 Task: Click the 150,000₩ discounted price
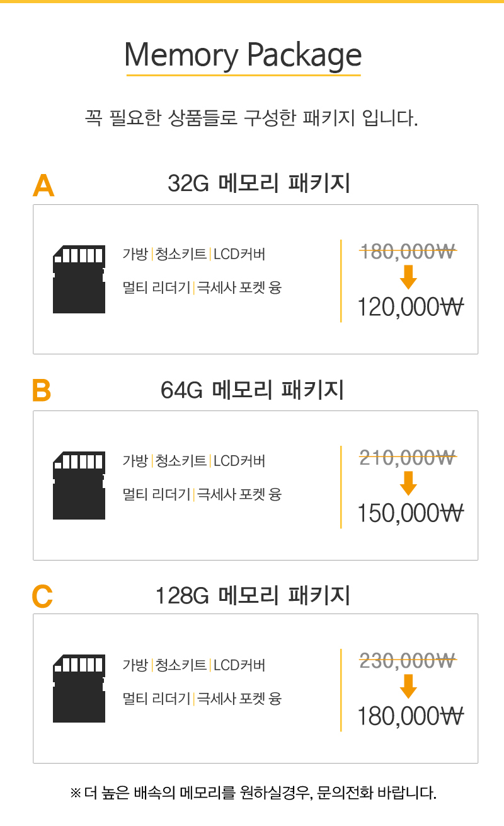coord(410,514)
